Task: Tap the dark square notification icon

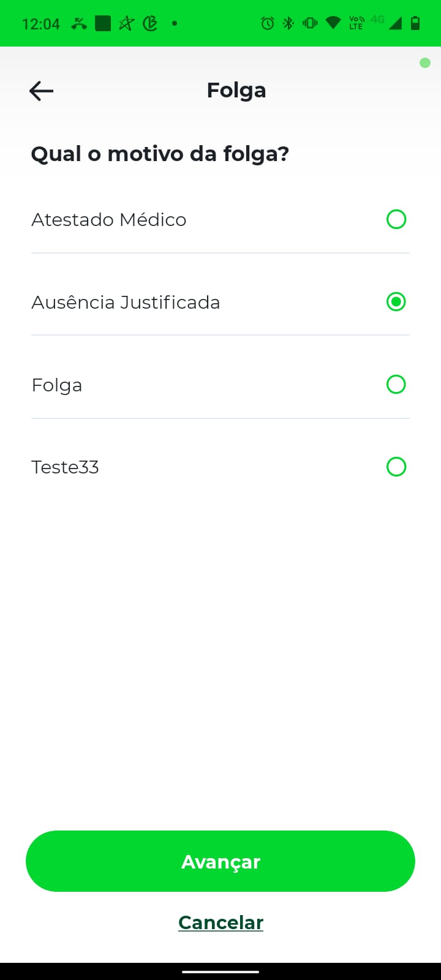Action: pyautogui.click(x=103, y=24)
